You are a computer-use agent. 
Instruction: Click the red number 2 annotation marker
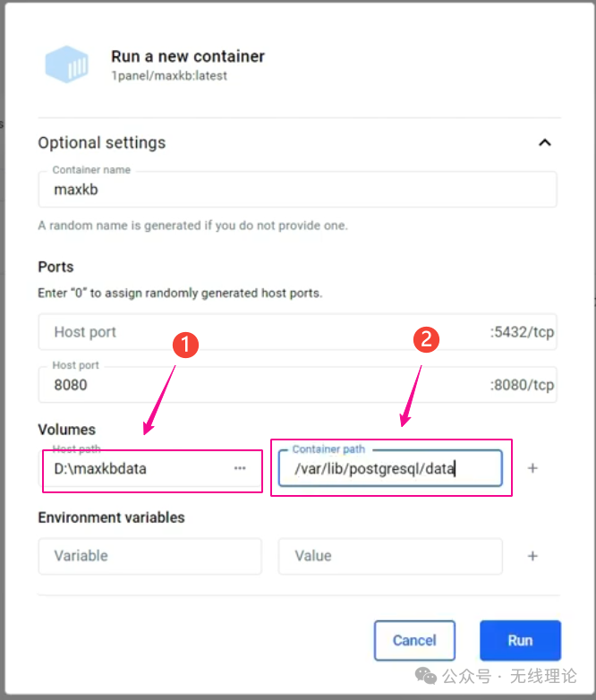point(427,340)
